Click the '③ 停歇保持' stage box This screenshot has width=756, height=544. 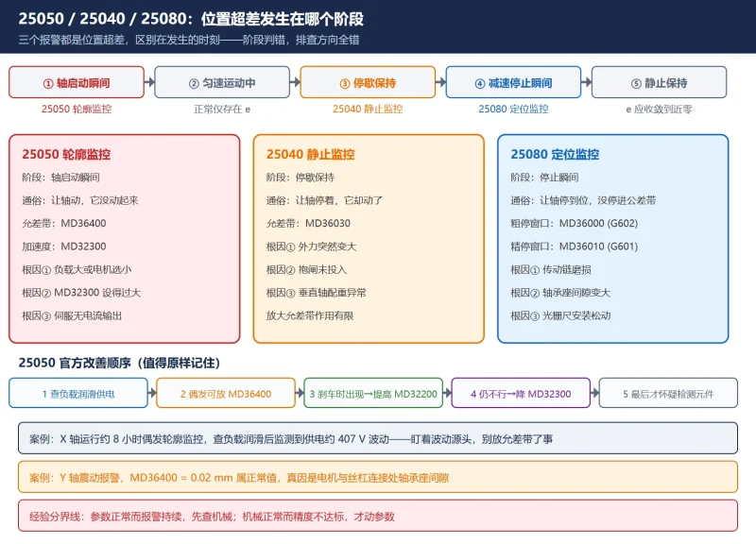coord(368,82)
